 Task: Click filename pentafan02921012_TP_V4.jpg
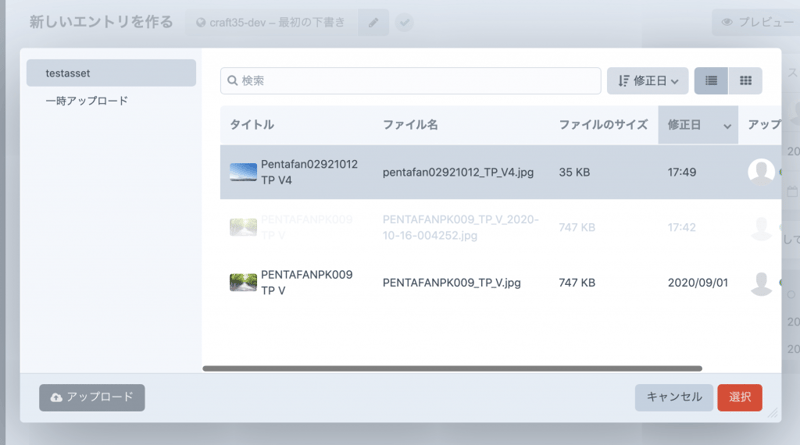(x=458, y=172)
